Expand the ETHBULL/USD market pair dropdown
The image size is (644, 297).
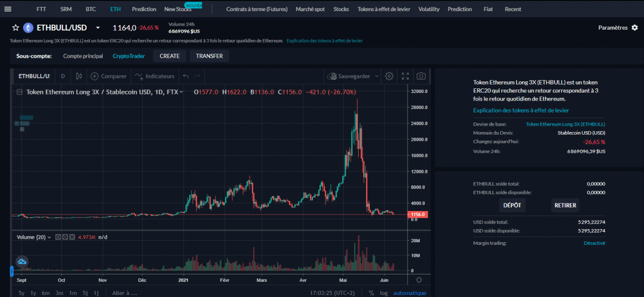tap(98, 28)
